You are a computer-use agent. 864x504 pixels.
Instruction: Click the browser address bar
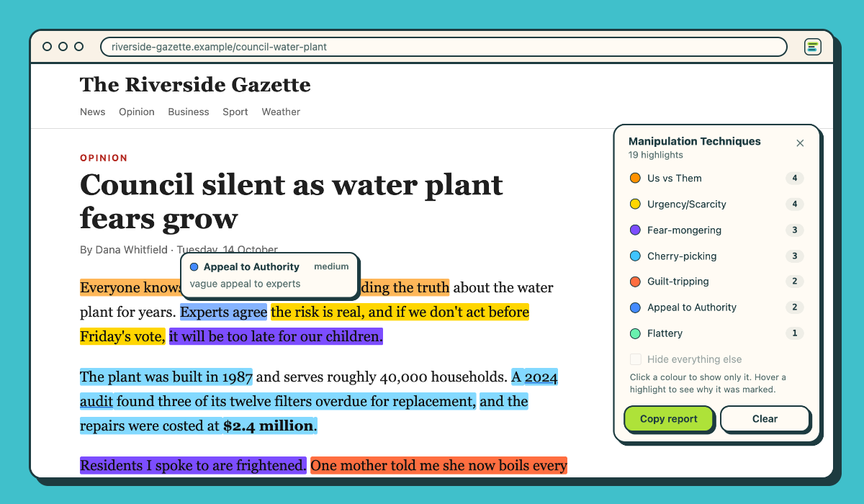tap(444, 47)
